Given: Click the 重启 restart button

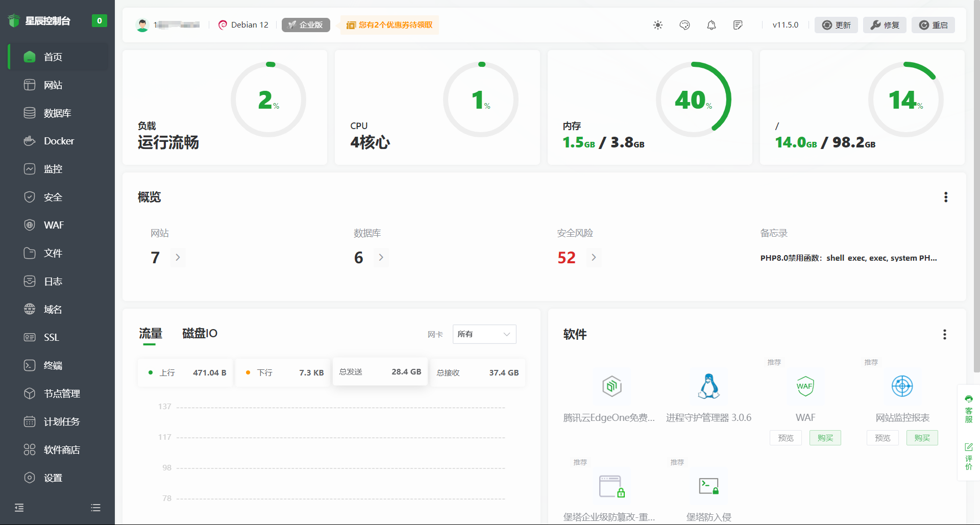Looking at the screenshot, I should tap(933, 25).
